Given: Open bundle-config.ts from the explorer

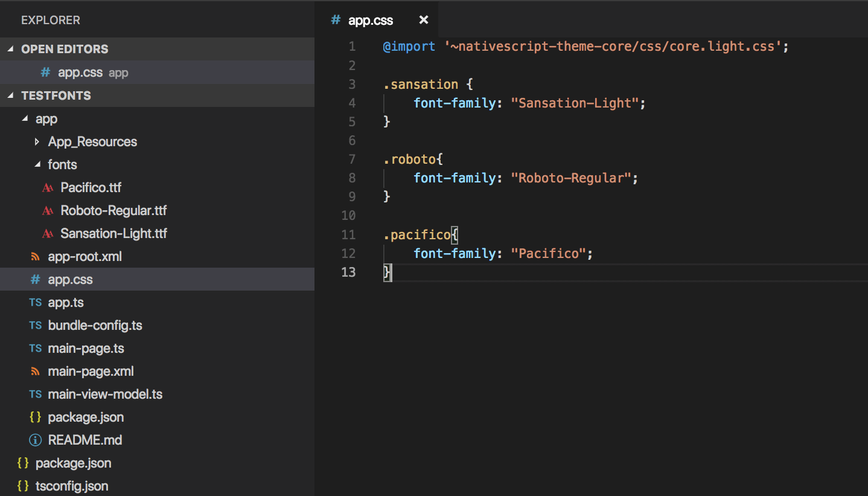Looking at the screenshot, I should pyautogui.click(x=95, y=325).
